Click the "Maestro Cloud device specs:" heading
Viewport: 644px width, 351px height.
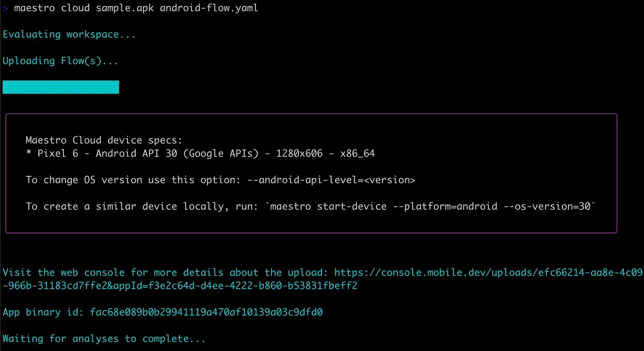tap(104, 140)
